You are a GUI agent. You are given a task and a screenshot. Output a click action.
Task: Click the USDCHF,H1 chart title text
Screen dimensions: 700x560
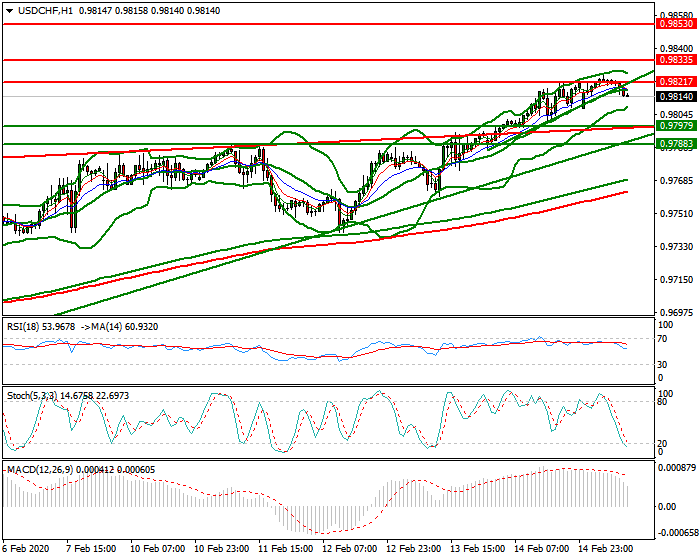coord(45,11)
